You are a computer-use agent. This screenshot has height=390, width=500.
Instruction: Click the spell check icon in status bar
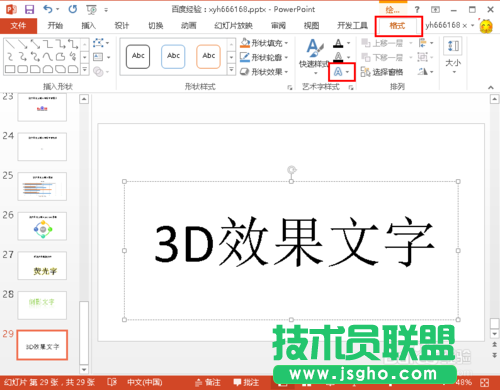[x=112, y=382]
